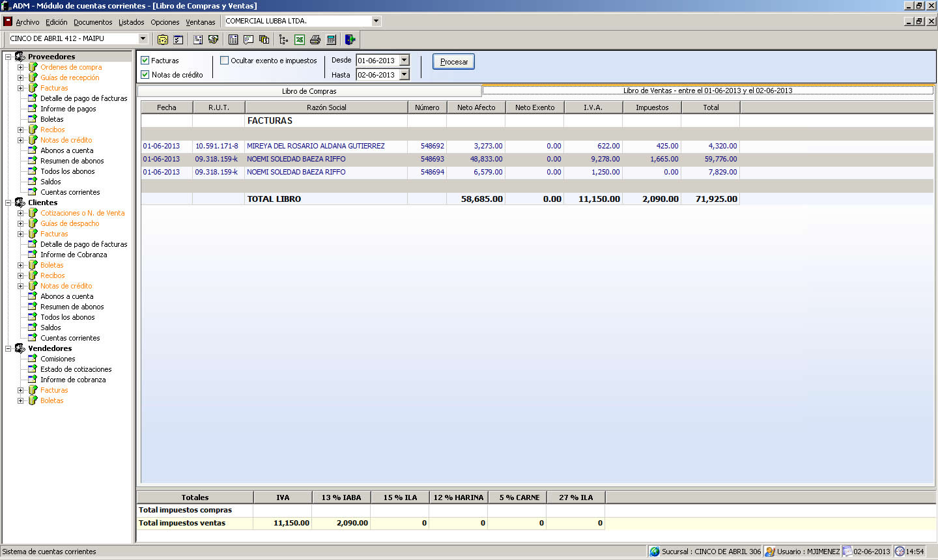This screenshot has height=560, width=938.
Task: Select invoice number 548692 cell
Action: (427, 146)
